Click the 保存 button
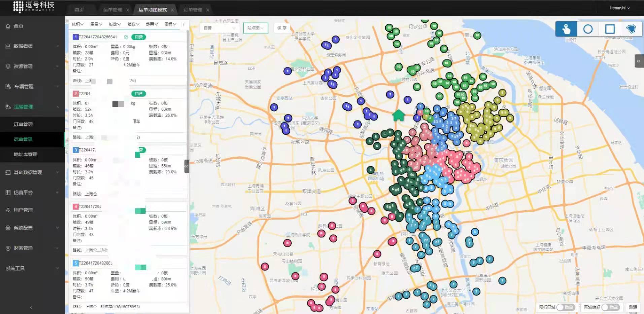The height and width of the screenshot is (314, 644). pos(282,28)
